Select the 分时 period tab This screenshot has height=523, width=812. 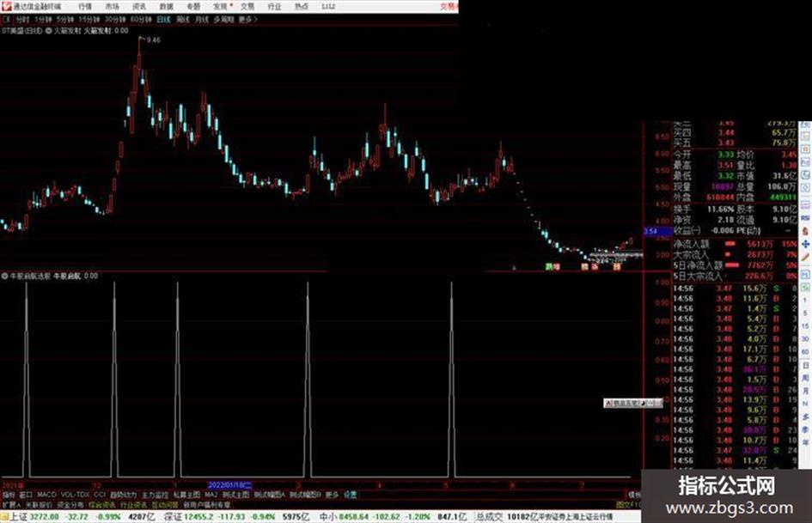pyautogui.click(x=21, y=19)
